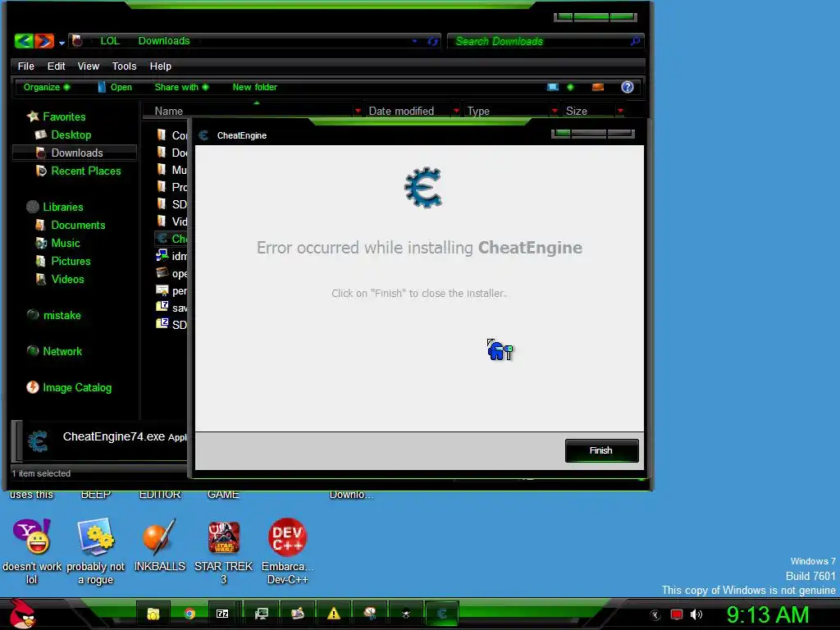The height and width of the screenshot is (630, 840).
Task: Sort by the Date modified column
Action: [401, 111]
